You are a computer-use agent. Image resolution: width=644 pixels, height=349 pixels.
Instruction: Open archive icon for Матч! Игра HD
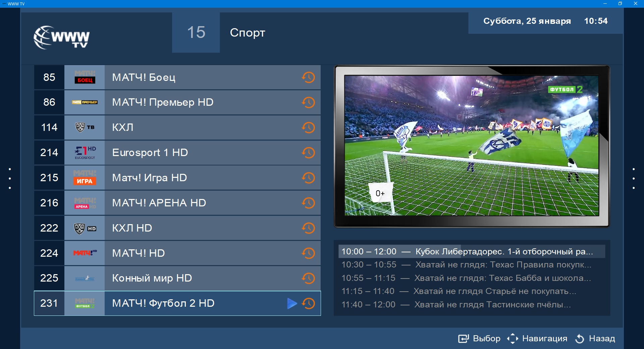coord(308,178)
